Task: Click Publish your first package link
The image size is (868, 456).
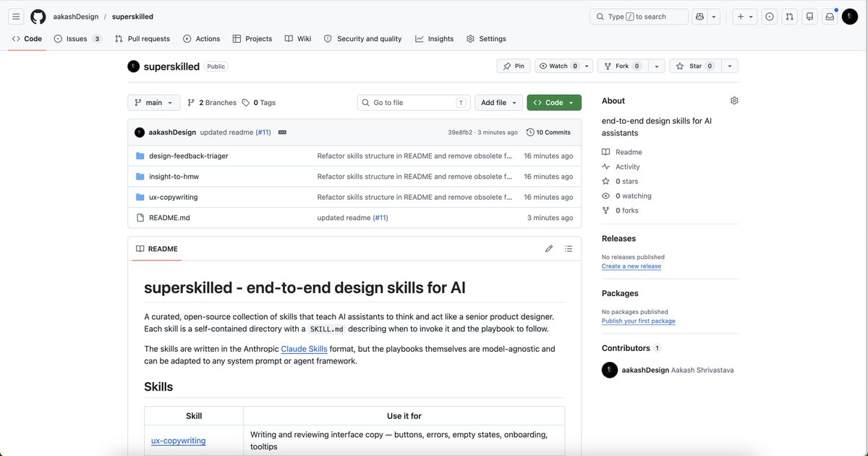Action: (x=639, y=321)
